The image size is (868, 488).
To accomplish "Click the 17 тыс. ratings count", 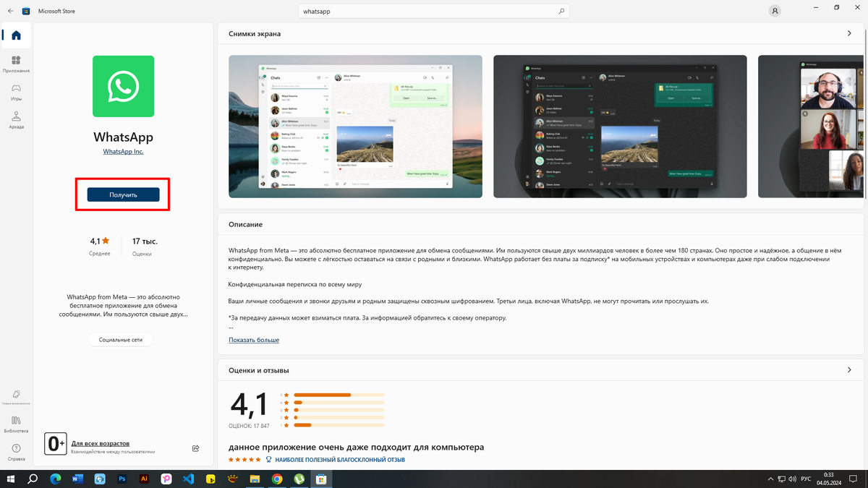I will (145, 245).
